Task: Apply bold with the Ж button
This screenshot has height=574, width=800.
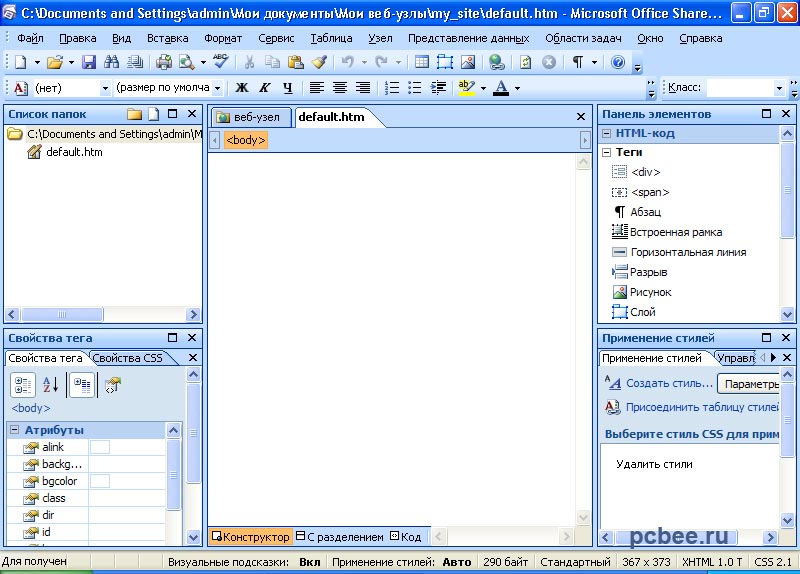Action: 242,88
